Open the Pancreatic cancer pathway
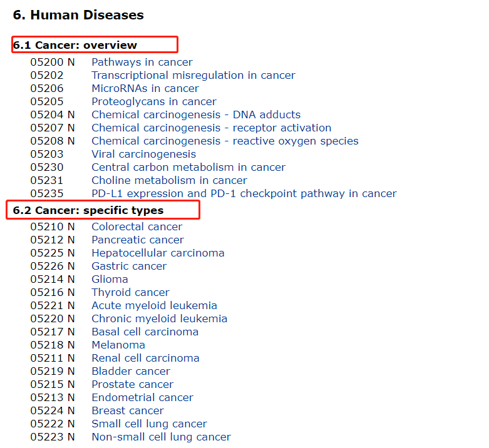This screenshot has height=448, width=489. (138, 240)
